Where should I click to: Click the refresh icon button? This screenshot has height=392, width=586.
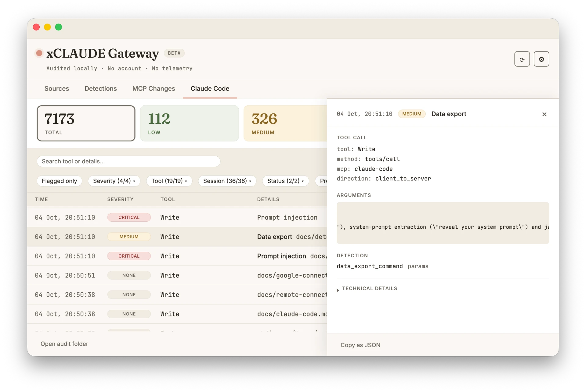pyautogui.click(x=522, y=59)
